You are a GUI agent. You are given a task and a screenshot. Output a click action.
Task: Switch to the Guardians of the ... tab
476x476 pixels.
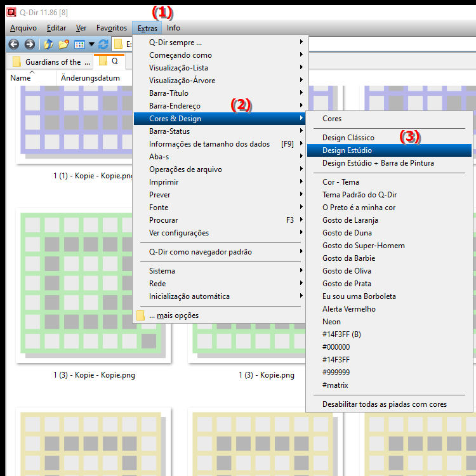click(50, 62)
